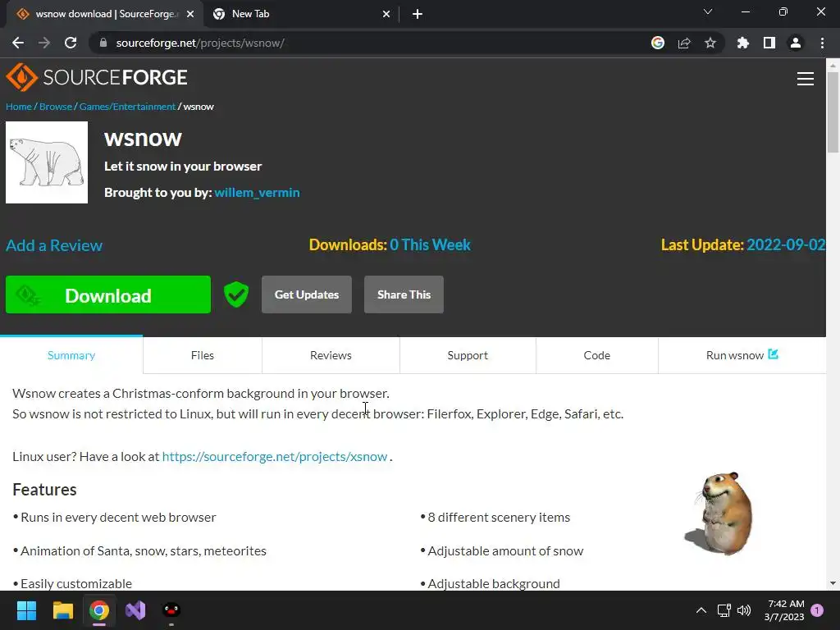The image size is (840, 630).
Task: Click the Run wsnow tab
Action: click(742, 355)
